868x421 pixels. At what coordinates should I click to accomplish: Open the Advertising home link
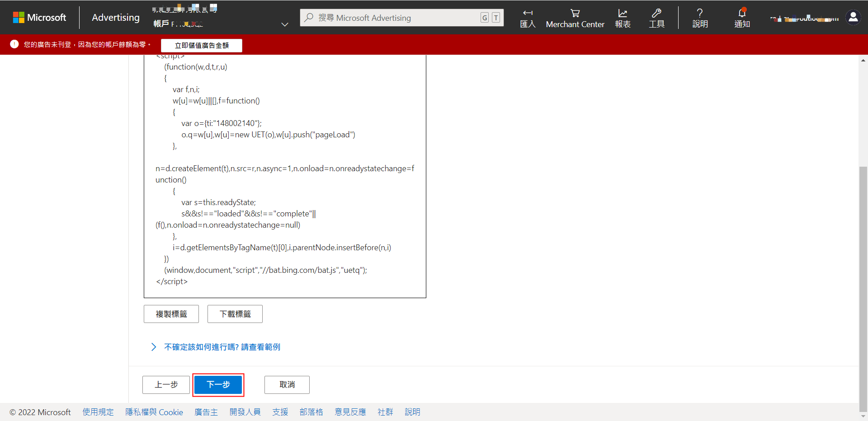116,17
